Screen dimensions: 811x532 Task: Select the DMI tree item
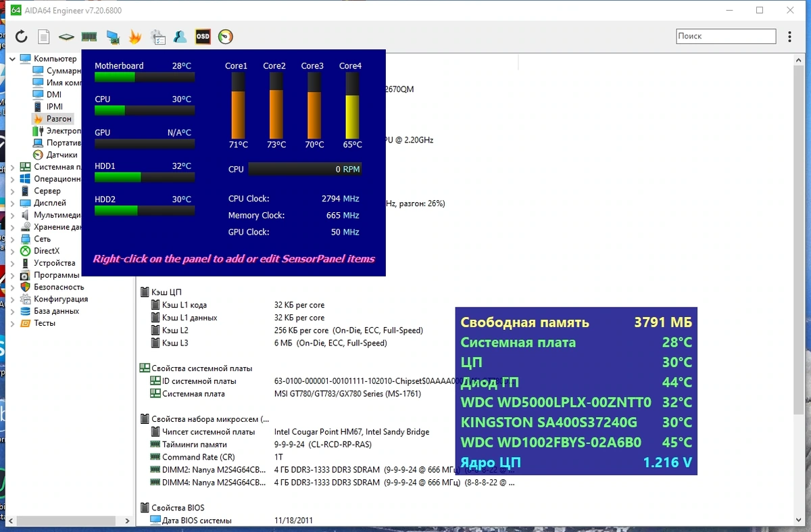tap(54, 95)
